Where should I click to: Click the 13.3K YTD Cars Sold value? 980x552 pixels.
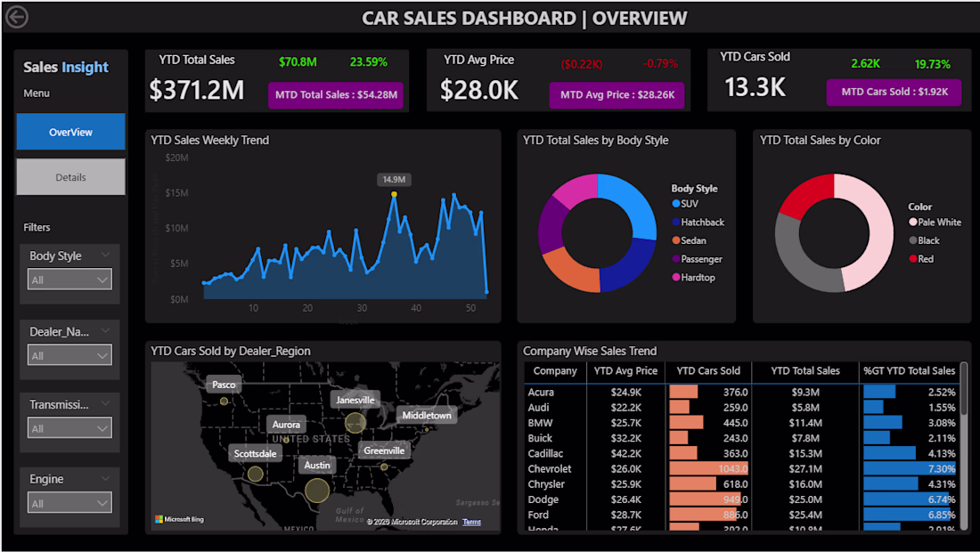755,86
